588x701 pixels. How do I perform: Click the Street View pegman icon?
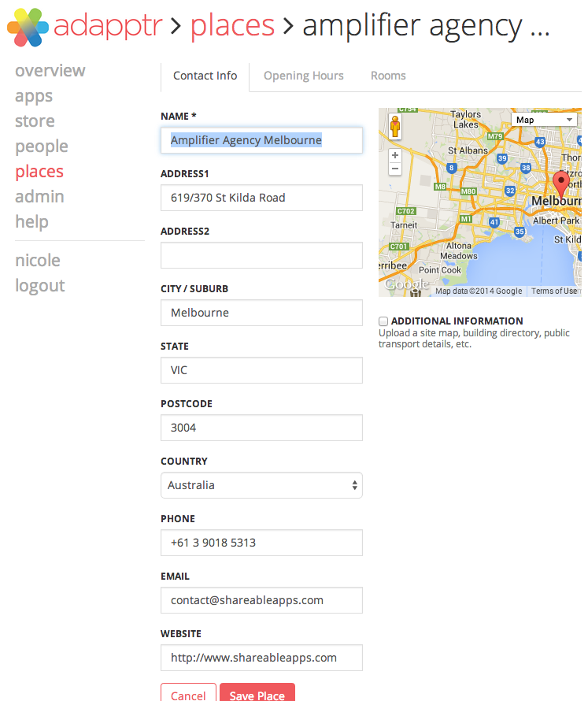(x=395, y=126)
